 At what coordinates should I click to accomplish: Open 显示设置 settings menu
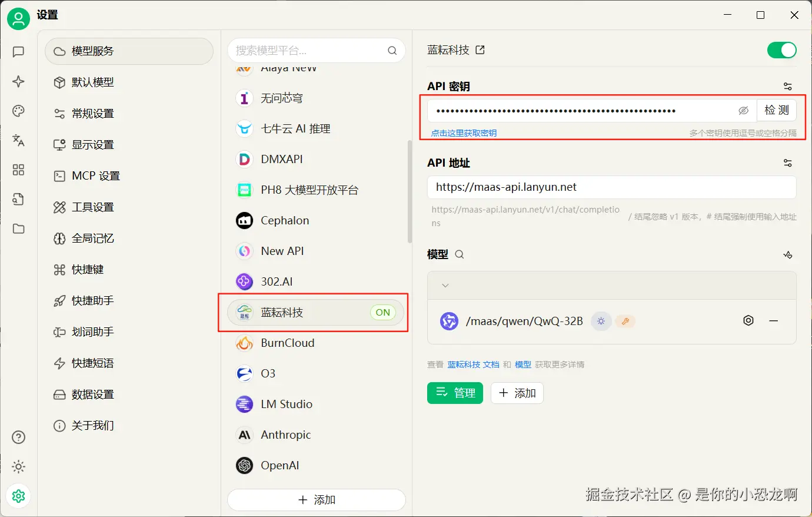(x=129, y=145)
